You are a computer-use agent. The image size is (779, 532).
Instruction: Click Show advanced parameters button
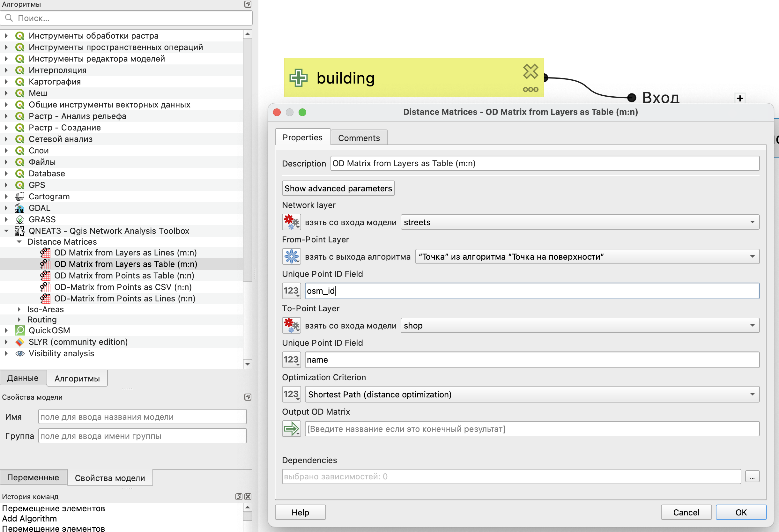coord(338,188)
